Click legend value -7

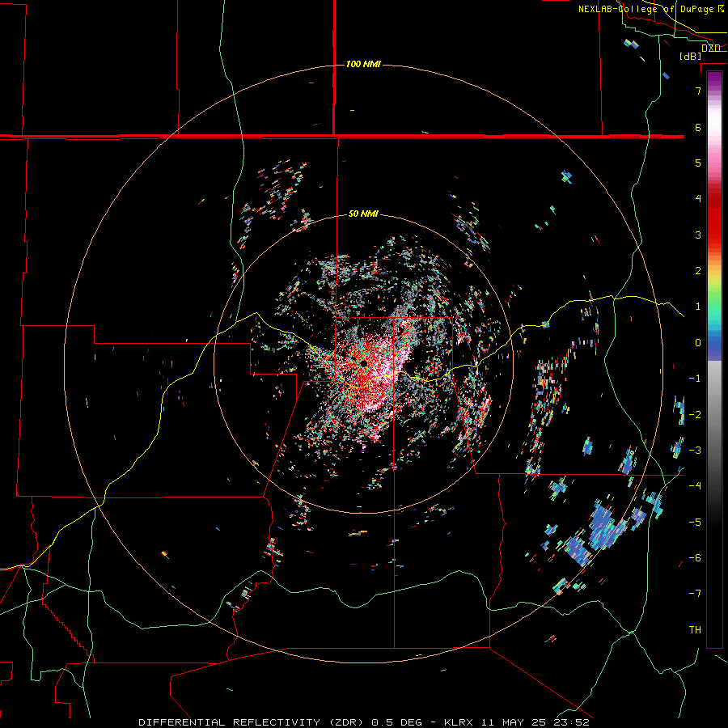tap(695, 594)
